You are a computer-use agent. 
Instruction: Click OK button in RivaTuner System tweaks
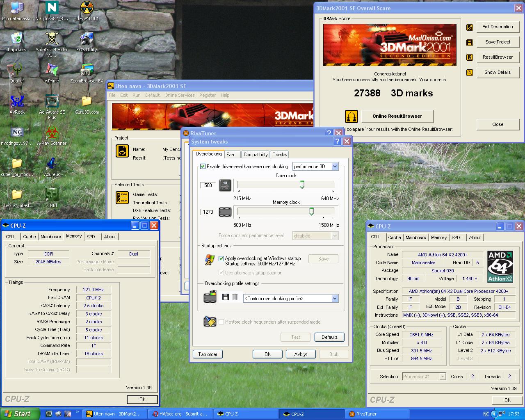tap(267, 354)
